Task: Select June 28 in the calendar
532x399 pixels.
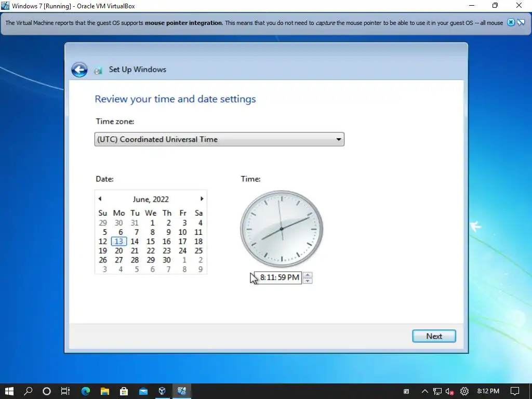Action: [135, 260]
